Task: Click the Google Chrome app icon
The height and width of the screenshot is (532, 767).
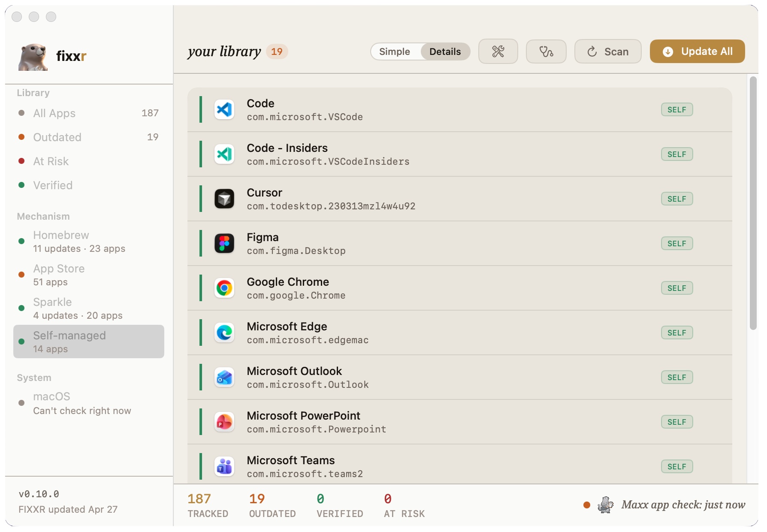Action: pos(224,288)
